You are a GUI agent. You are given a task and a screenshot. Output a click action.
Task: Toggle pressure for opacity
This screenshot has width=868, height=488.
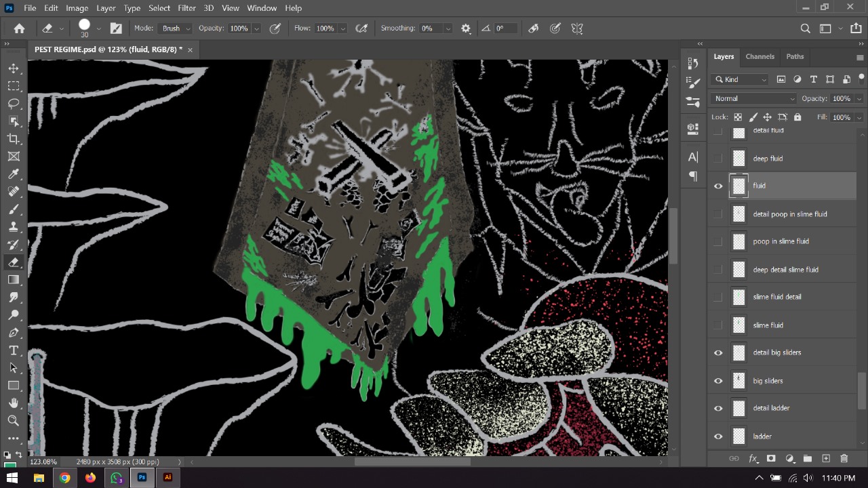click(x=275, y=28)
